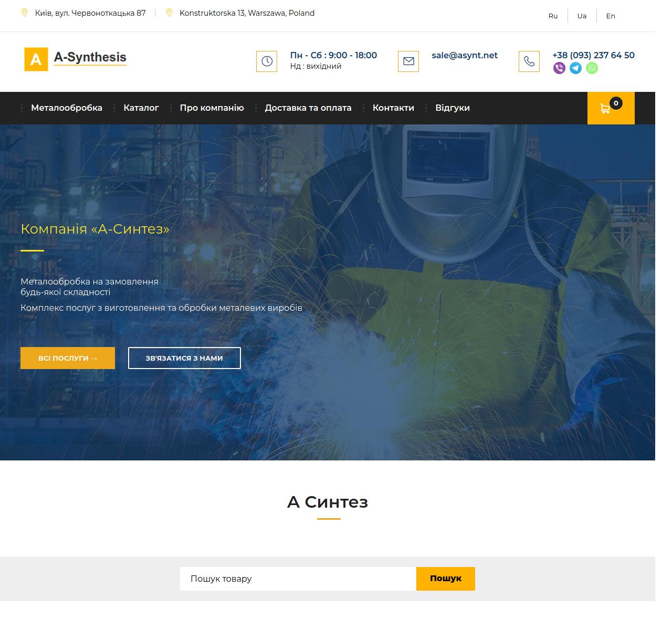Open the Металообробка menu

click(x=67, y=108)
